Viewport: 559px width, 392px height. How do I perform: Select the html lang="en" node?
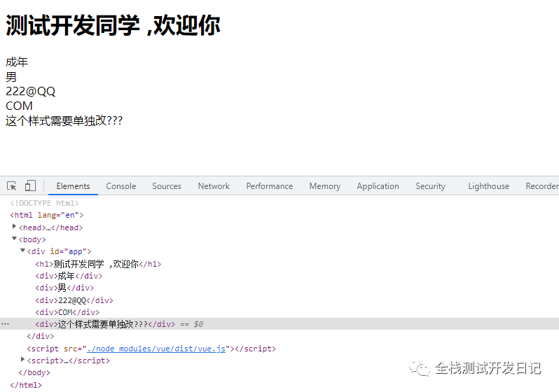[x=47, y=215]
